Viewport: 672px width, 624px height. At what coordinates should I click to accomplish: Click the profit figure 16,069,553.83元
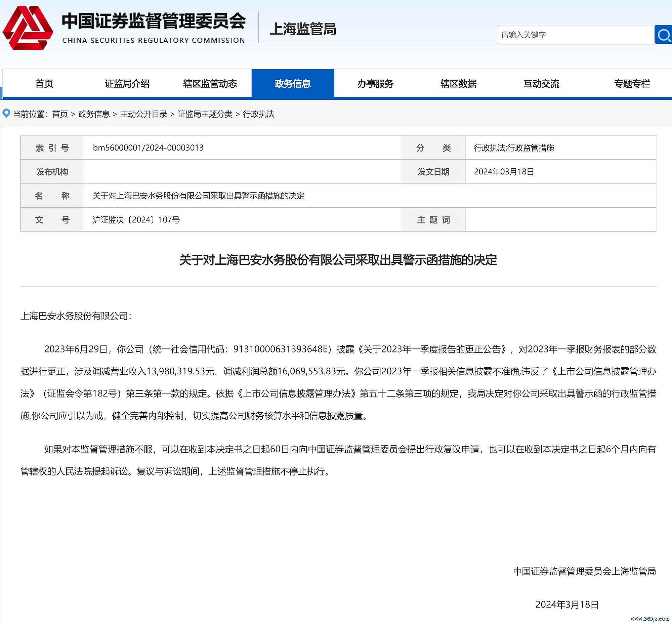coord(312,371)
